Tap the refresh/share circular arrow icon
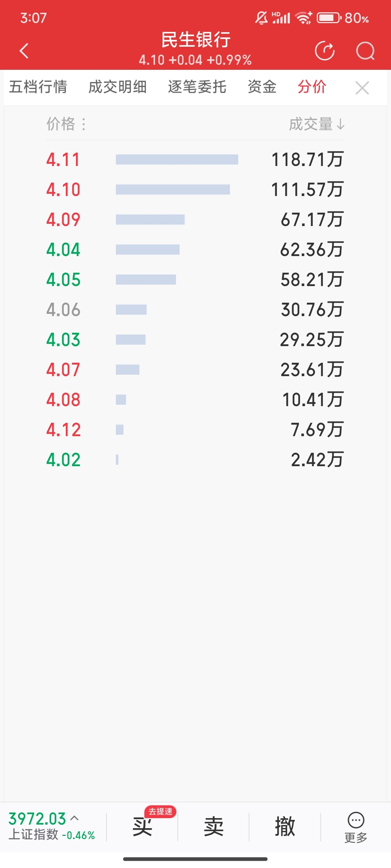The height and width of the screenshot is (868, 391). point(325,51)
